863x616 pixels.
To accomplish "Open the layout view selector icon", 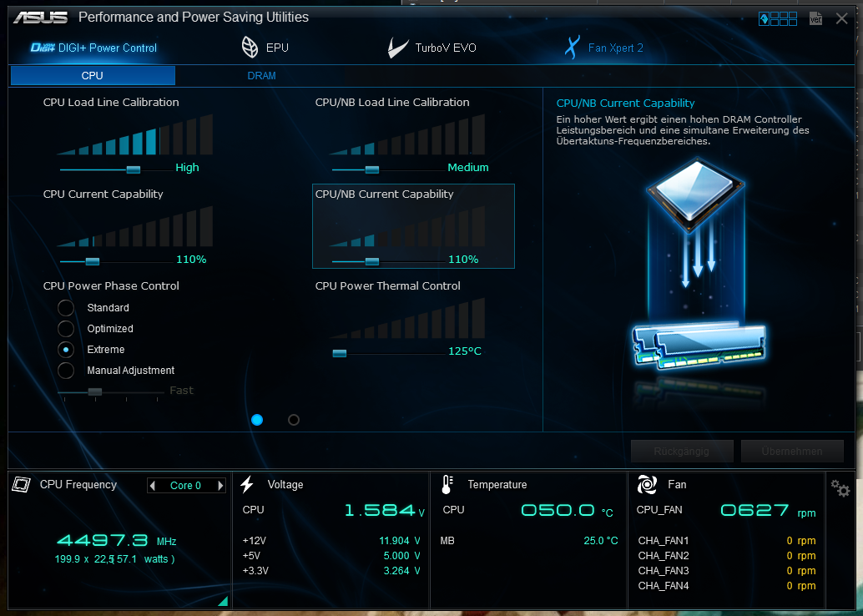I will point(778,18).
